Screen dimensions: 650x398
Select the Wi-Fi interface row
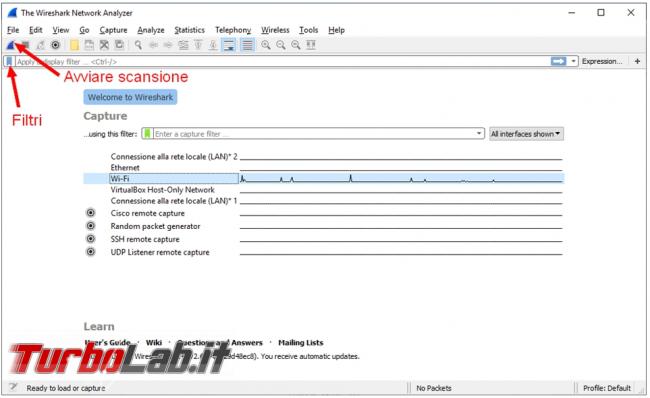click(323, 179)
